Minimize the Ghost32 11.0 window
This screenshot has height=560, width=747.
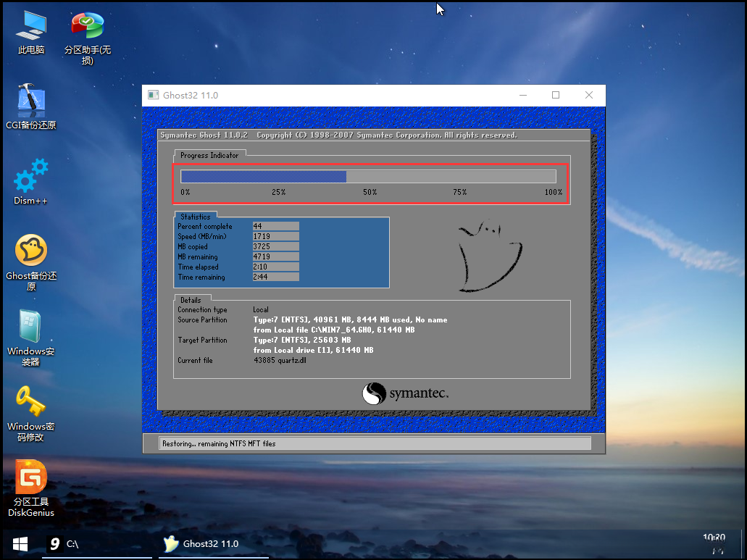pos(523,95)
